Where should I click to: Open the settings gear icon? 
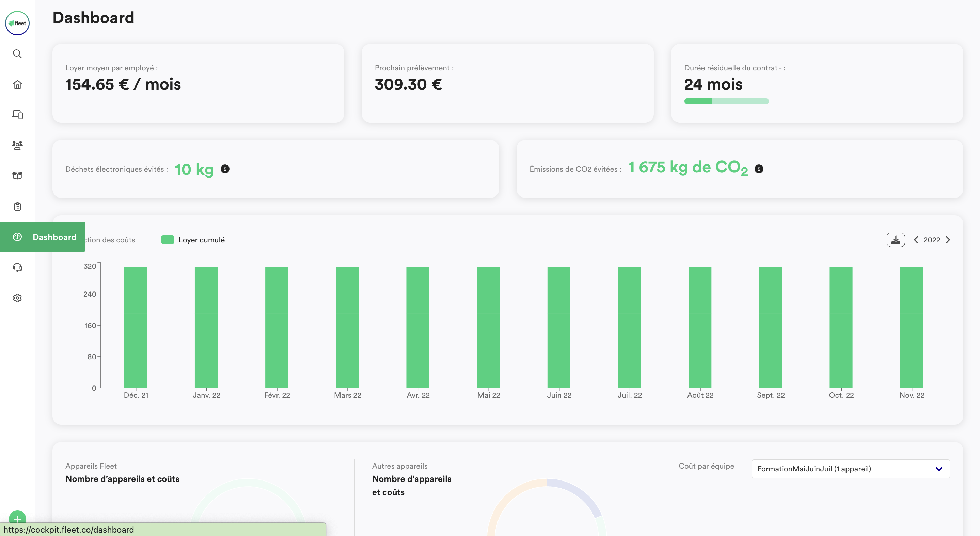coord(17,298)
